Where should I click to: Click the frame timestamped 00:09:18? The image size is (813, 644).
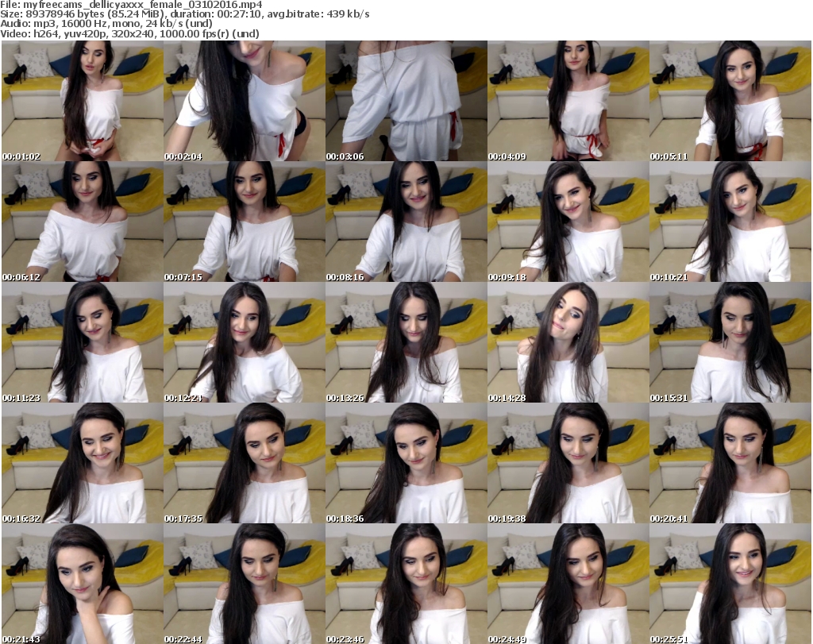(568, 222)
